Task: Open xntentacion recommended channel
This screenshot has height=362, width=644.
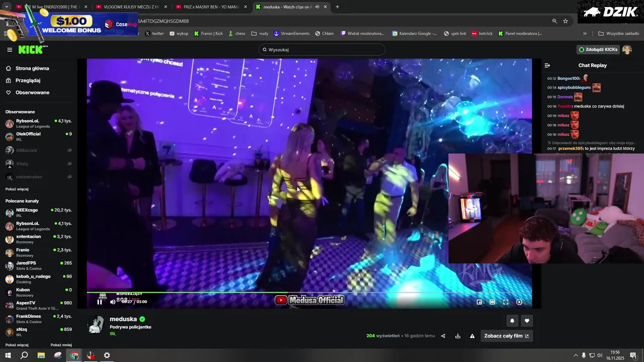Action: 39,239
